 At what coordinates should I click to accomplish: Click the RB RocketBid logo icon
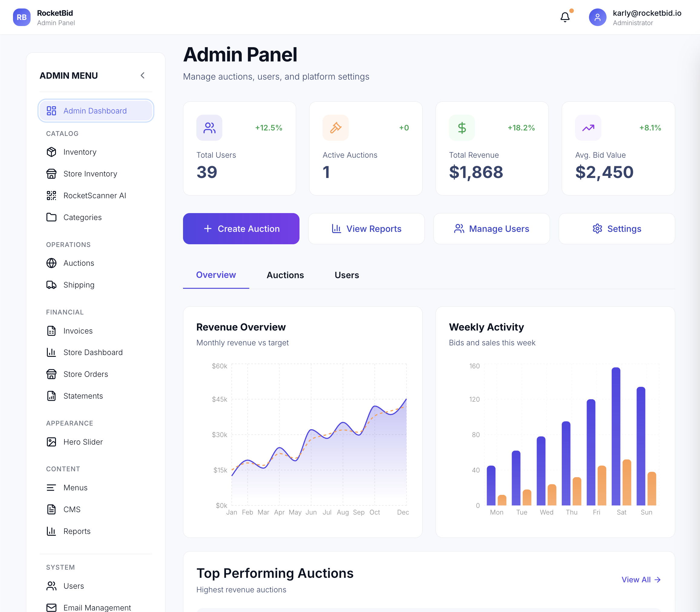pos(21,17)
